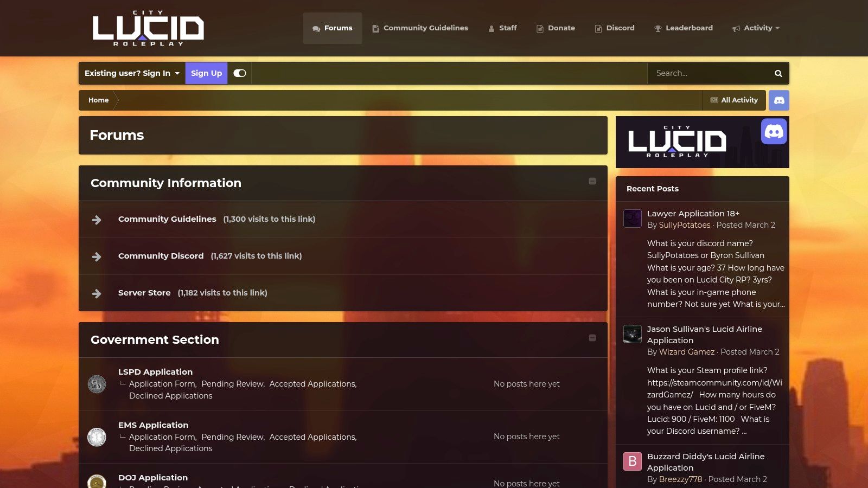
Task: View Wizard Gamez author profile link
Action: (x=686, y=352)
